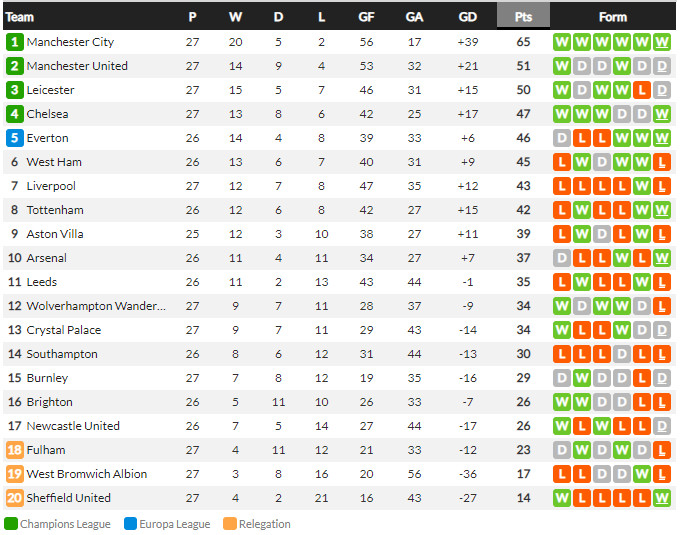The width and height of the screenshot is (689, 535).
Task: Click Everton's blue position 5 badge
Action: coord(14,138)
